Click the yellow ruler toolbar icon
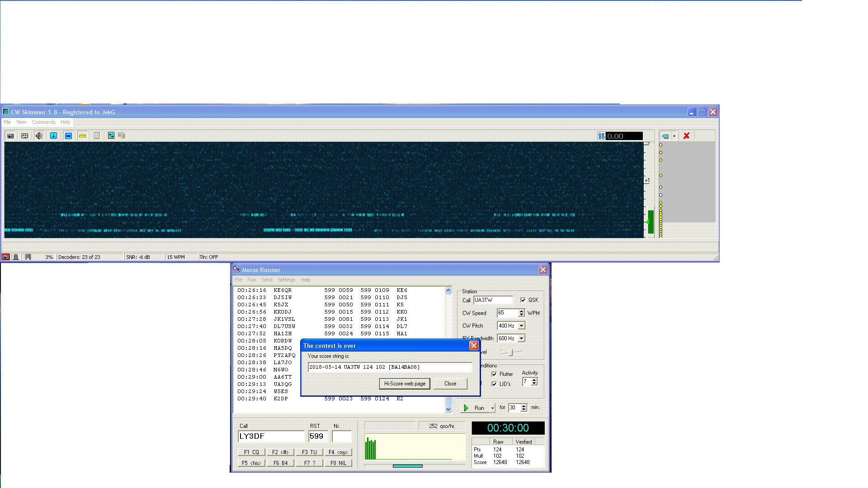This screenshot has width=868, height=488. pos(82,136)
